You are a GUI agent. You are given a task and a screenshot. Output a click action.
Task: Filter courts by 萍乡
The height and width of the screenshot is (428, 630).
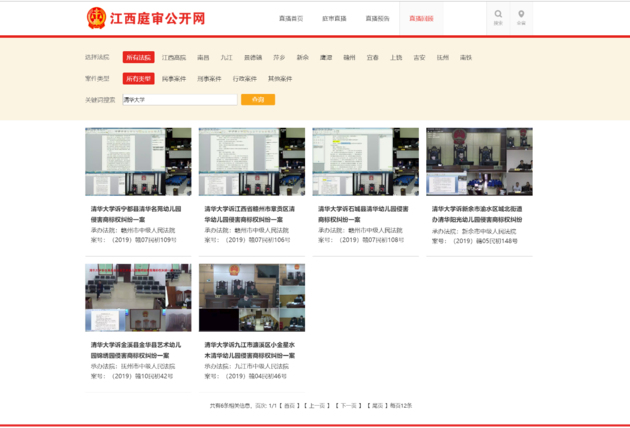[x=279, y=57]
